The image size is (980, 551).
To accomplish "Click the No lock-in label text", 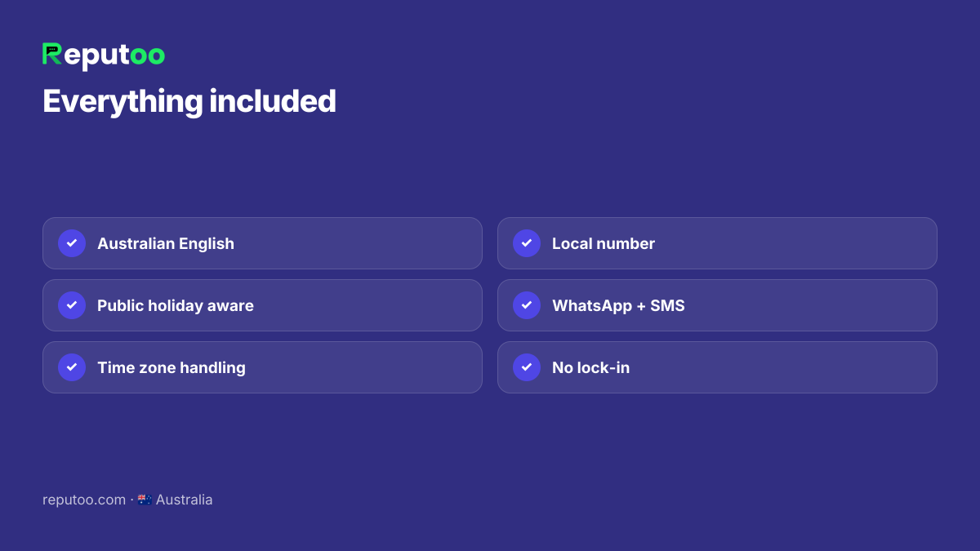I will [590, 367].
